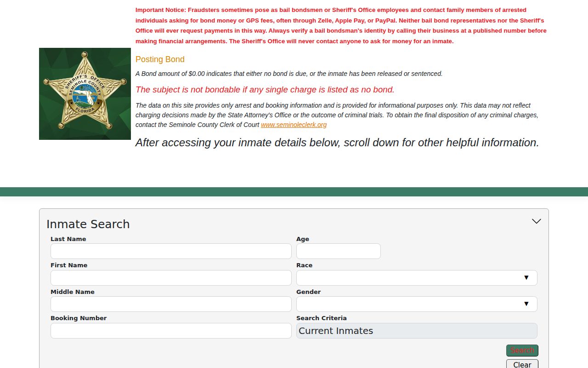588x368 pixels.
Task: Click the Search Criteria field showing Current Inmates
Action: click(x=417, y=331)
